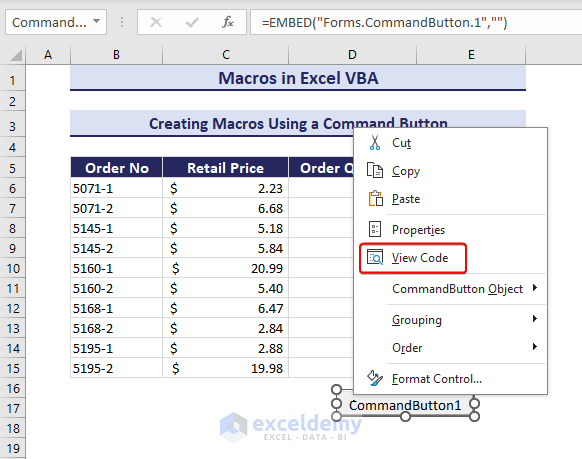Select Order menu entry

coord(450,348)
